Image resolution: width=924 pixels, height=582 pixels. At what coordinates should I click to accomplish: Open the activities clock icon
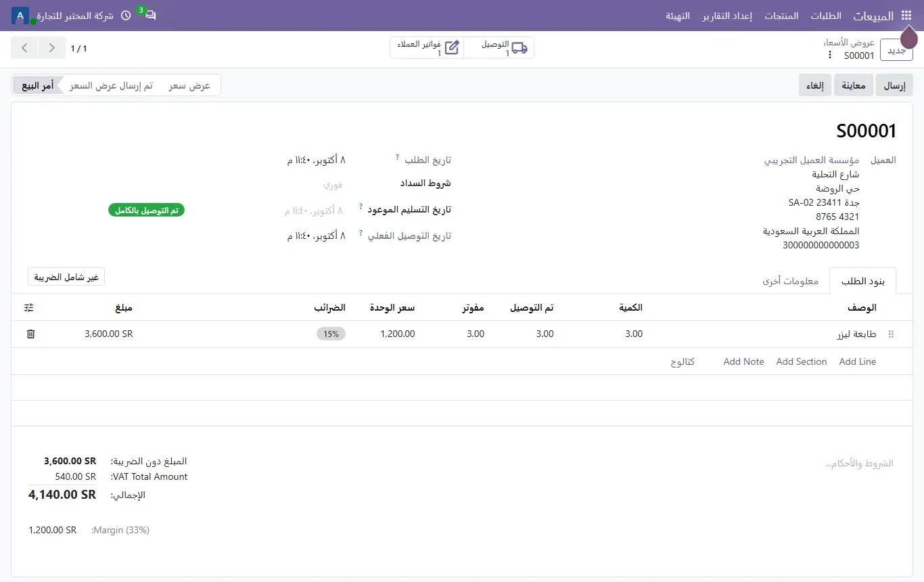126,16
